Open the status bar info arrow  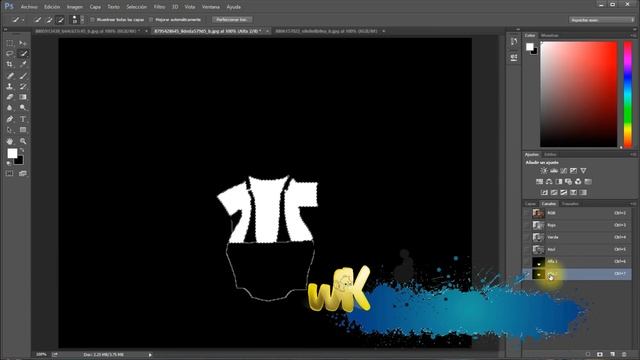click(x=150, y=355)
